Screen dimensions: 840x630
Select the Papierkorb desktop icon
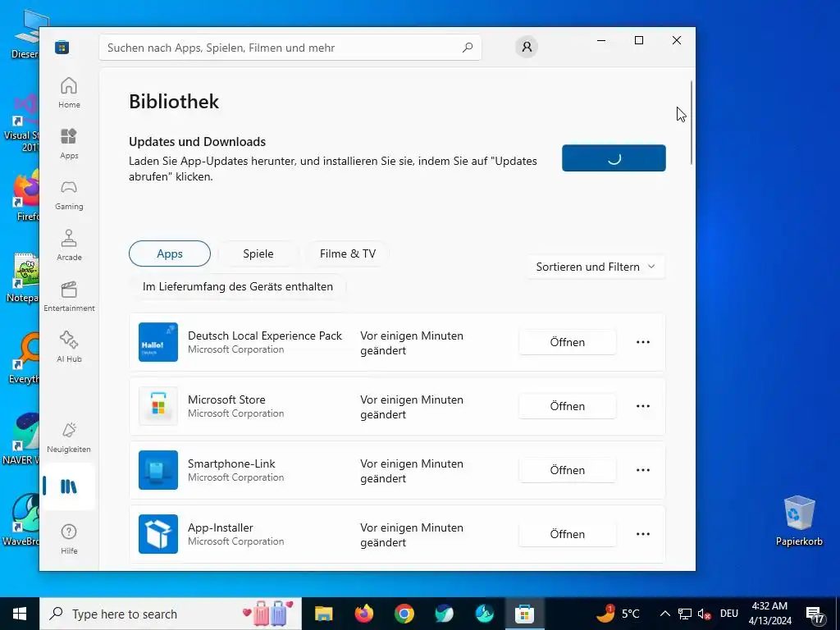pyautogui.click(x=799, y=520)
